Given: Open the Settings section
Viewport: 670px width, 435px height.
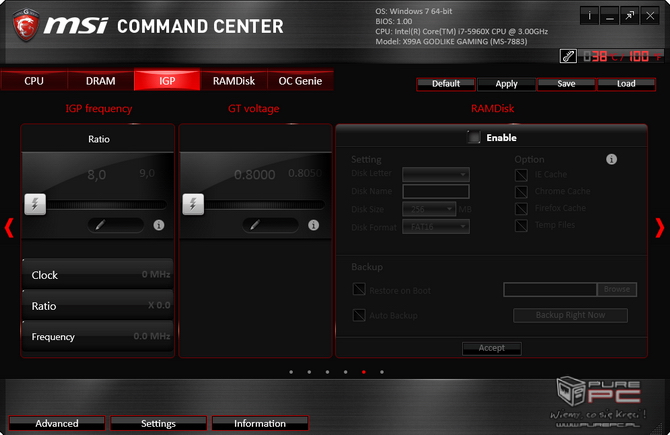Looking at the screenshot, I should [159, 423].
